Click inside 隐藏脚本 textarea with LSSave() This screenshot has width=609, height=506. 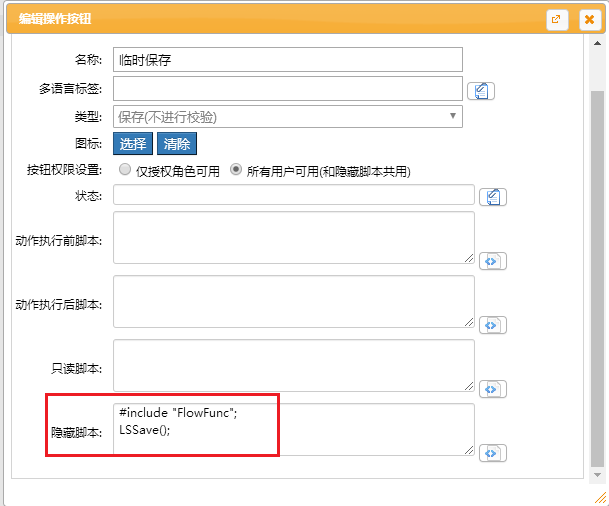click(294, 429)
